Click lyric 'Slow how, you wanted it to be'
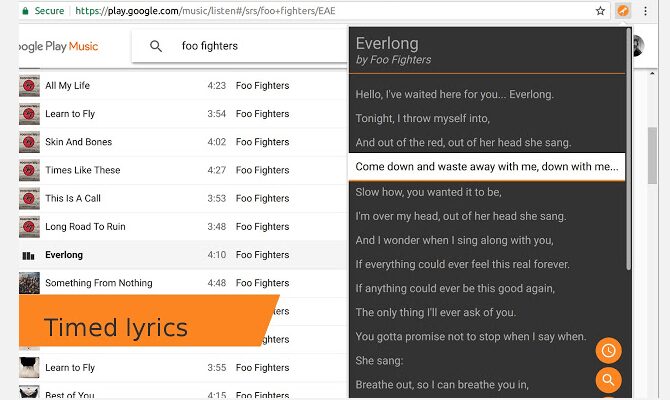670x400 pixels. (429, 192)
